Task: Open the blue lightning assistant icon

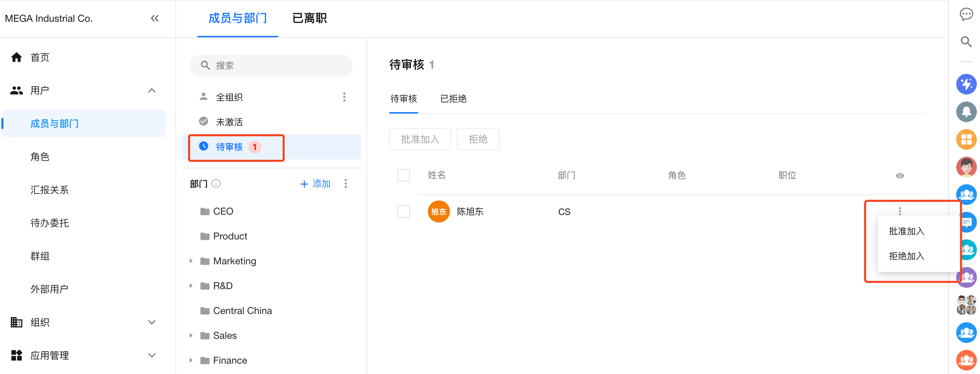Action: [966, 84]
